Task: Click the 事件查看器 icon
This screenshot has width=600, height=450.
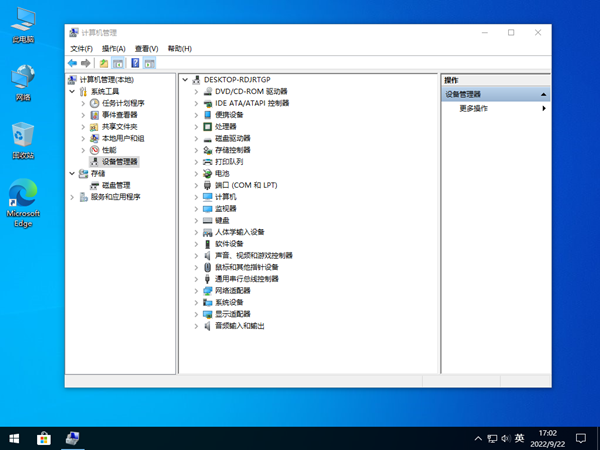Action: pos(94,115)
